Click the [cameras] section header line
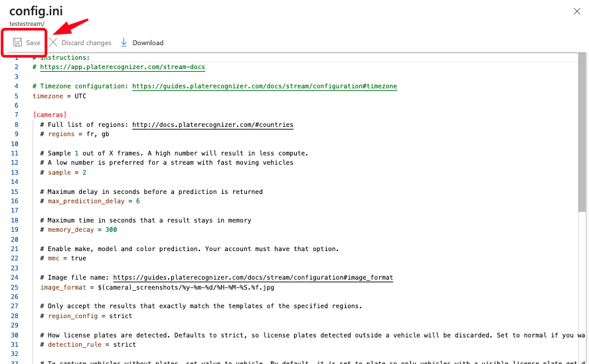589x364 pixels. point(50,115)
